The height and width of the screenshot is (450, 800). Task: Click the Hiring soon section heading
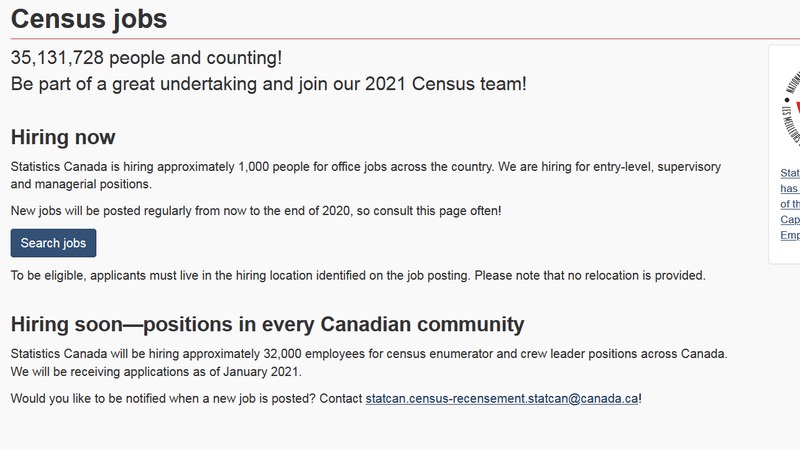click(x=267, y=324)
